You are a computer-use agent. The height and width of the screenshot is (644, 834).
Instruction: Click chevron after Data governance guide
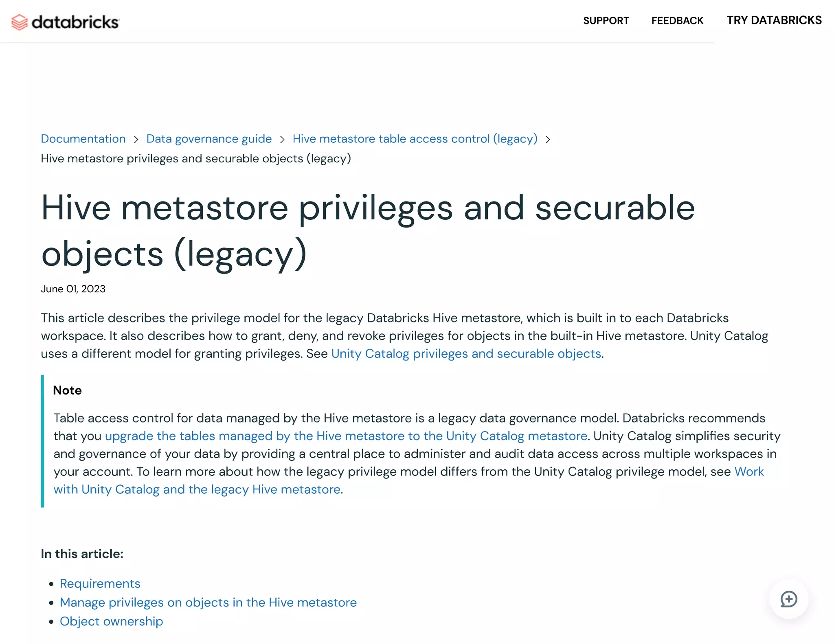tap(282, 140)
